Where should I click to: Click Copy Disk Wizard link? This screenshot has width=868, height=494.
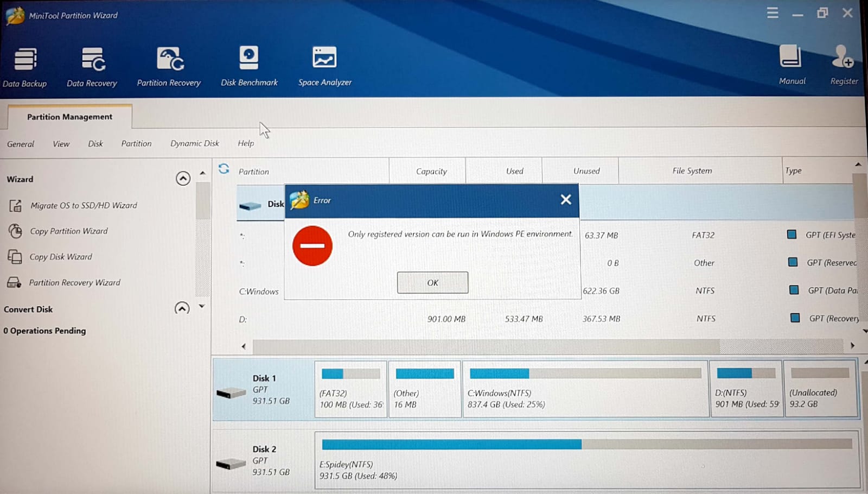pos(61,257)
